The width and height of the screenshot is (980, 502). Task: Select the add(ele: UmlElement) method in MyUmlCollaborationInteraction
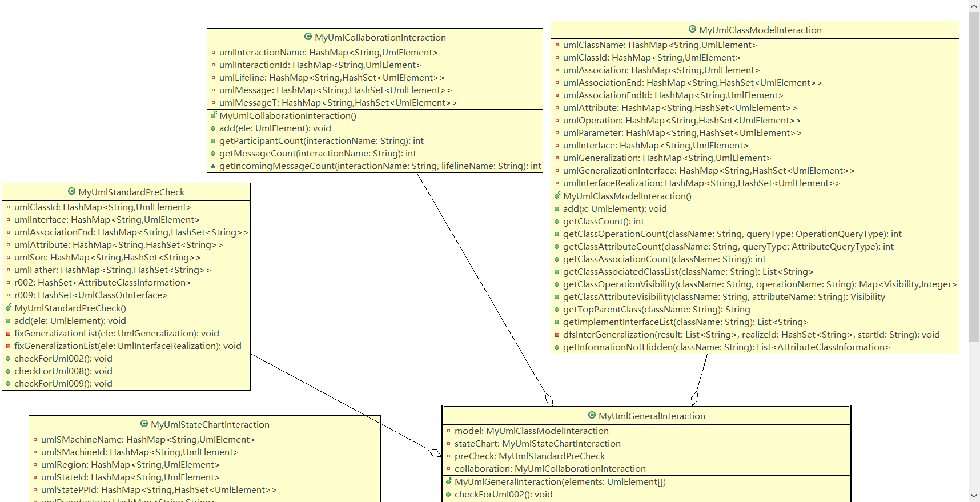(275, 128)
